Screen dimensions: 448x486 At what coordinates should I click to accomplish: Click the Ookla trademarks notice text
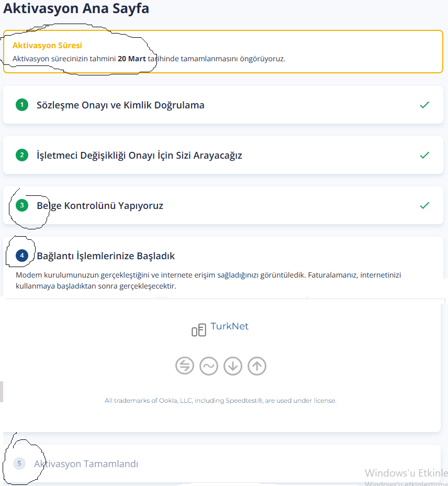[220, 401]
